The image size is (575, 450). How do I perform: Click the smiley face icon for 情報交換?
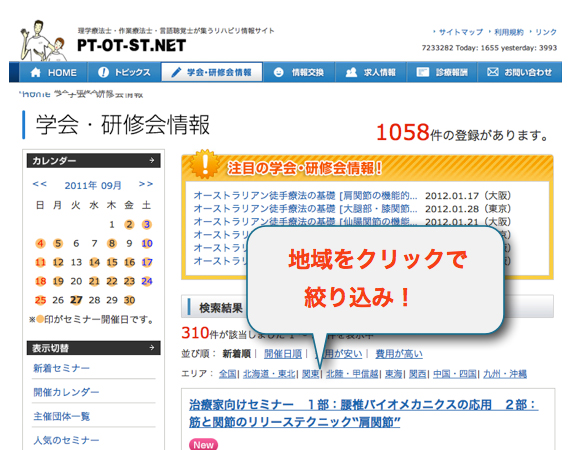(279, 72)
